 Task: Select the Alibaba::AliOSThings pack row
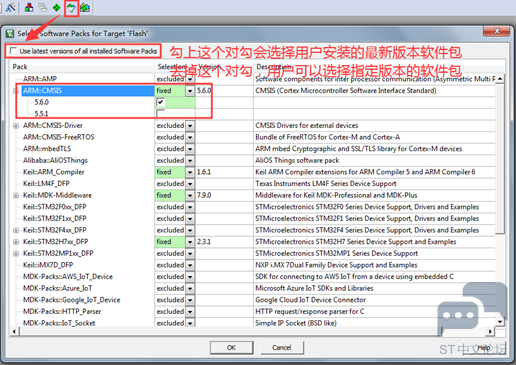[x=55, y=161]
